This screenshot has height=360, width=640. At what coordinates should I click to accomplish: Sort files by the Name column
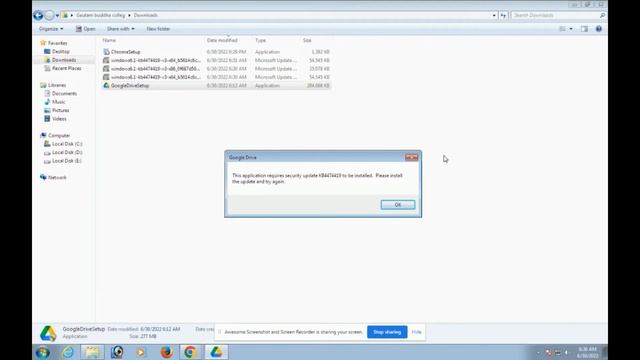pyautogui.click(x=109, y=40)
